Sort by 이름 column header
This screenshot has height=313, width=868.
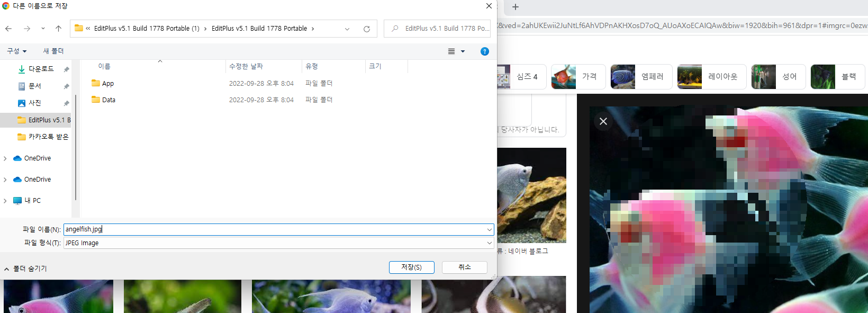click(x=104, y=66)
